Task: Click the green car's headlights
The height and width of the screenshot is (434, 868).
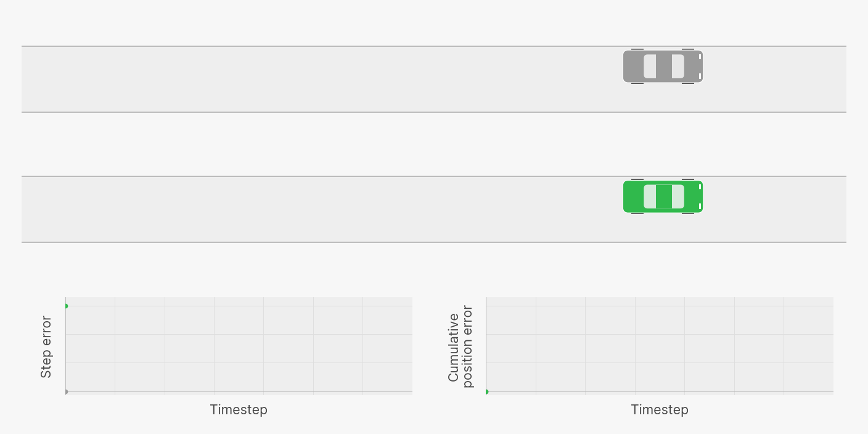Action: tap(700, 197)
